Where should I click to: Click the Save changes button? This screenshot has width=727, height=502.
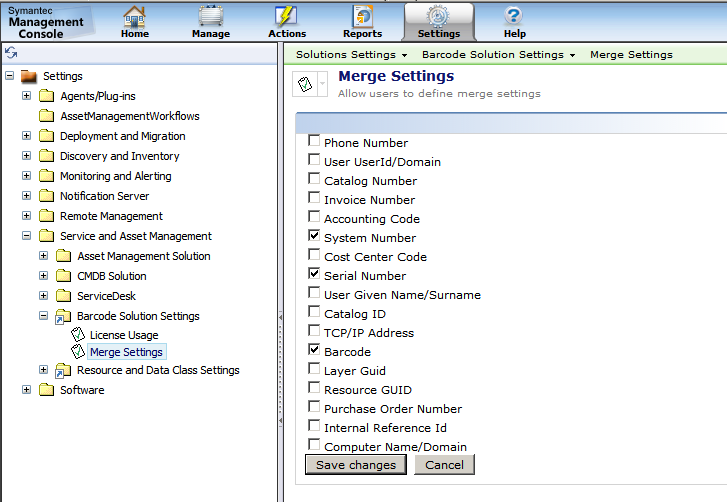(x=356, y=465)
